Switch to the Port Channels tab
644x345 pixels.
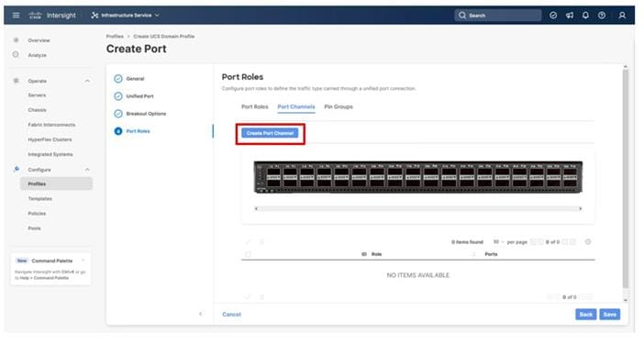(296, 106)
